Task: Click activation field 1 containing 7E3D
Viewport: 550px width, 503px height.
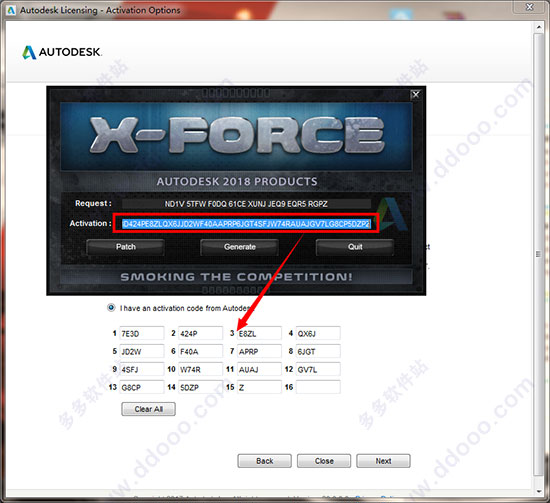Action: (x=142, y=333)
